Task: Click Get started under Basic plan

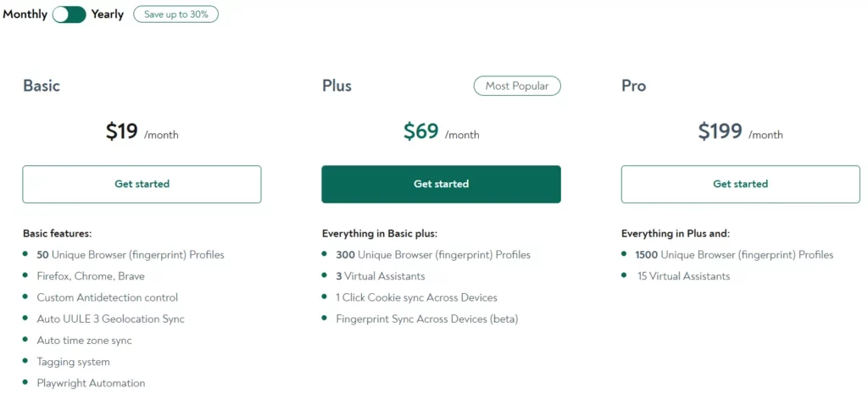Action: pyautogui.click(x=142, y=184)
